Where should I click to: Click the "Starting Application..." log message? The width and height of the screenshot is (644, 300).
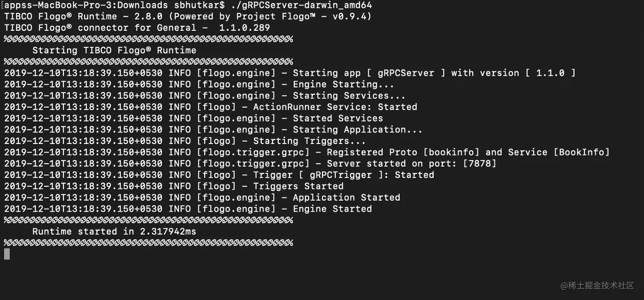[x=357, y=130]
